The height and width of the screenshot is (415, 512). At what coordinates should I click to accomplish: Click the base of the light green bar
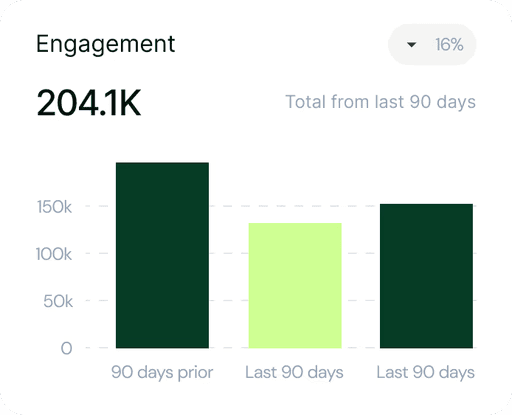pyautogui.click(x=295, y=347)
